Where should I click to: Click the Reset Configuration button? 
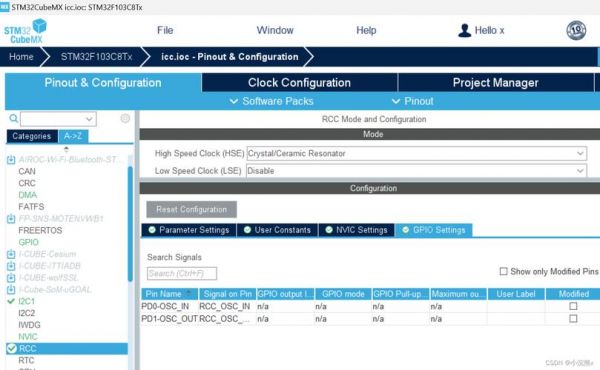191,210
